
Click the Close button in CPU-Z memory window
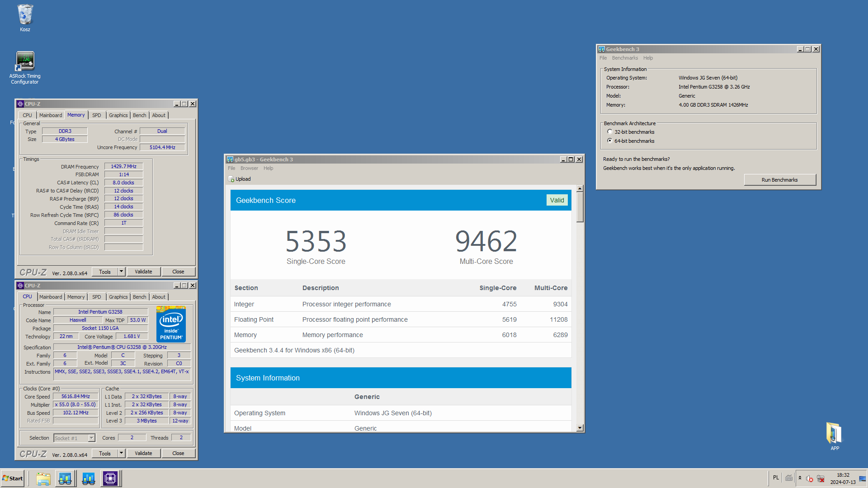[x=178, y=272]
